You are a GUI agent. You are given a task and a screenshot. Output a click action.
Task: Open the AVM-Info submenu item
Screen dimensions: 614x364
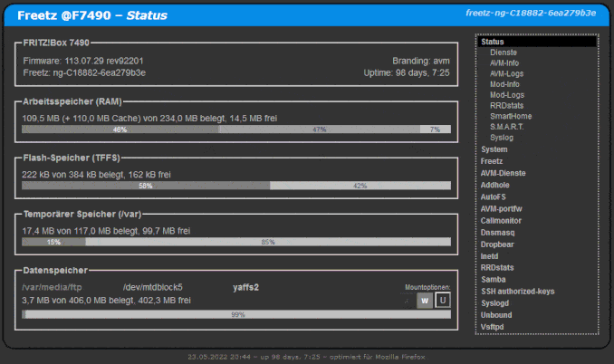504,63
